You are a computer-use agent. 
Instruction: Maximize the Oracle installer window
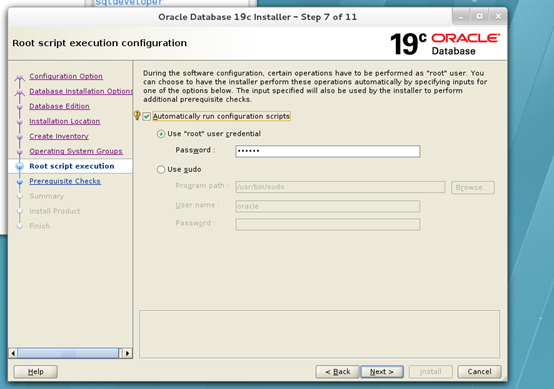tap(479, 17)
